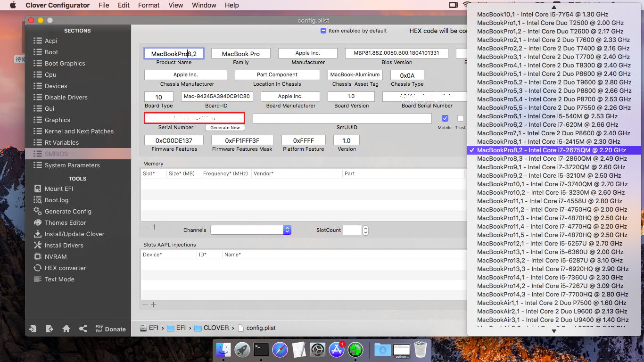Click the Firmware Features field 0xC00DE137
Screen dimensions: 644x362
coord(174,140)
